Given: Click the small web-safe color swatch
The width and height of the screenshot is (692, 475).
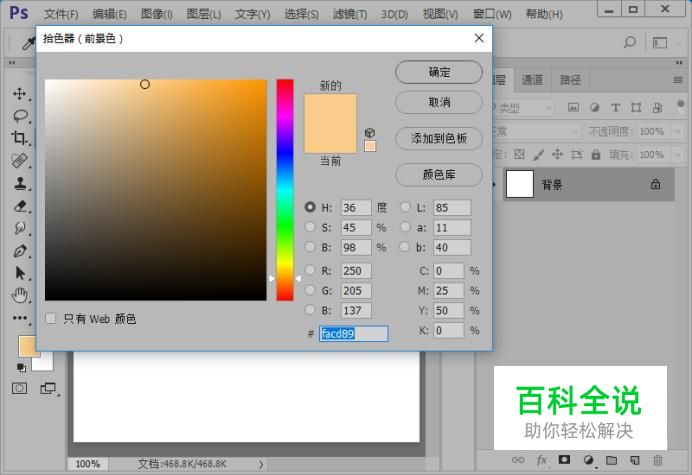Looking at the screenshot, I should 370,146.
